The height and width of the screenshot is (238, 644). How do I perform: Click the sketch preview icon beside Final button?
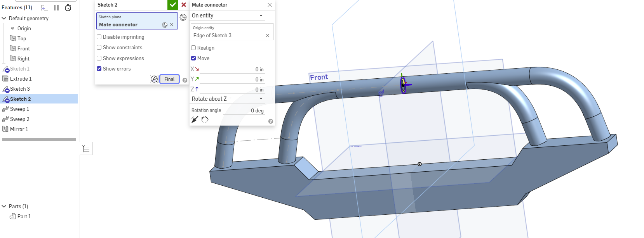coord(154,79)
